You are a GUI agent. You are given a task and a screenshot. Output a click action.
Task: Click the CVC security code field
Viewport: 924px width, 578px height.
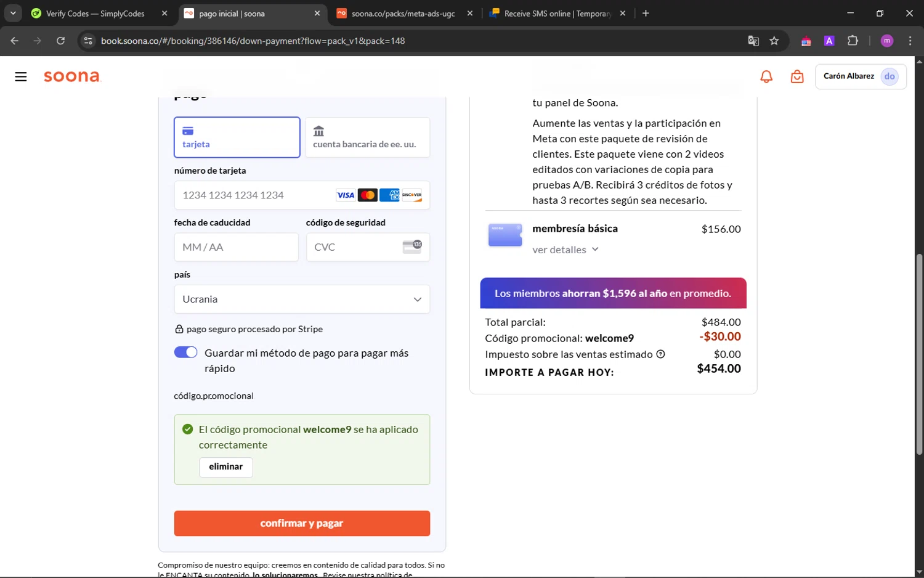[368, 247]
